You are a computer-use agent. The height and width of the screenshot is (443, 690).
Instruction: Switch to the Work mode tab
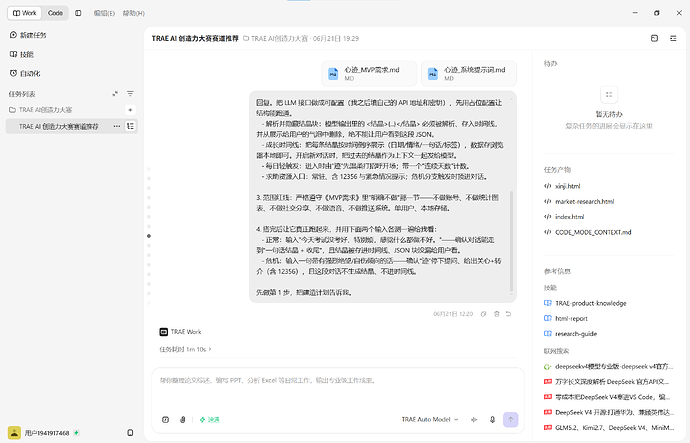click(x=25, y=13)
